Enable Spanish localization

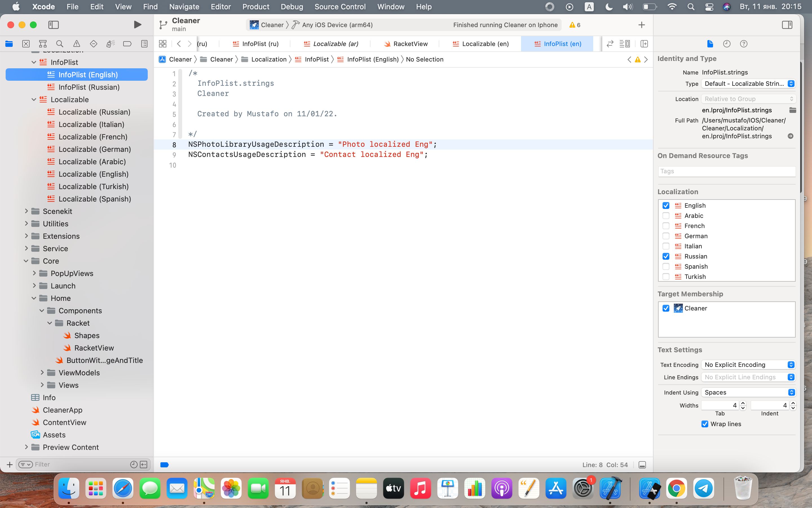[666, 266]
